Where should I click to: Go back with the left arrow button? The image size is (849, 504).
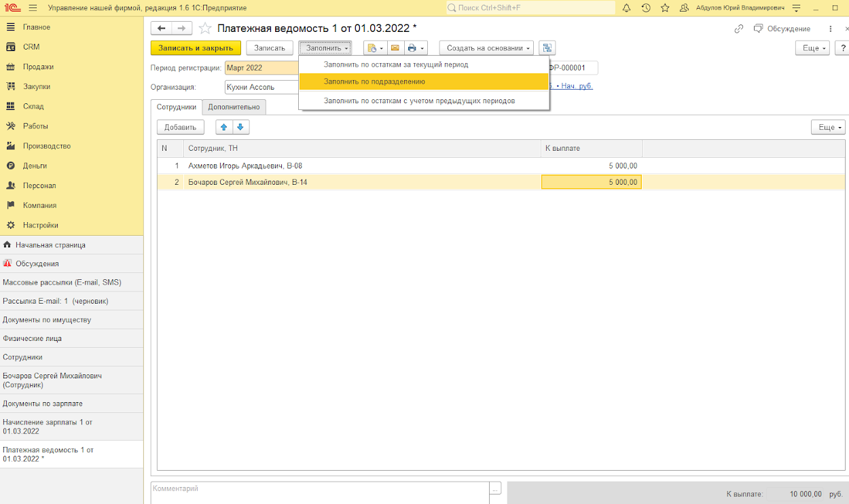pyautogui.click(x=162, y=29)
